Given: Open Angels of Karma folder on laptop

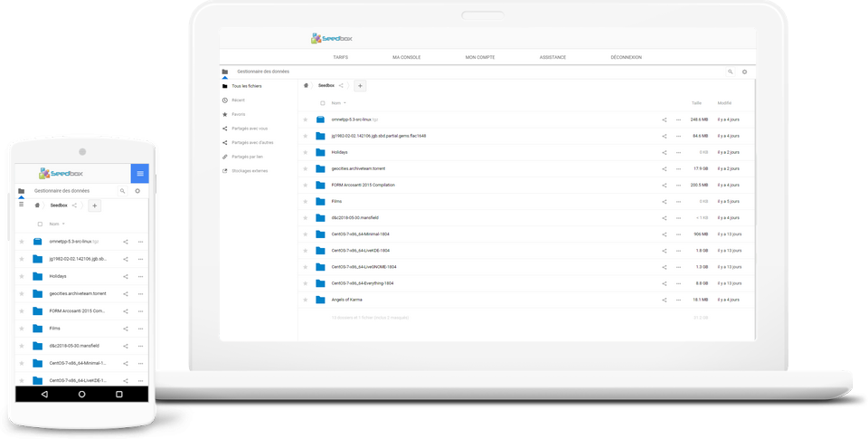Looking at the screenshot, I should click(x=346, y=300).
